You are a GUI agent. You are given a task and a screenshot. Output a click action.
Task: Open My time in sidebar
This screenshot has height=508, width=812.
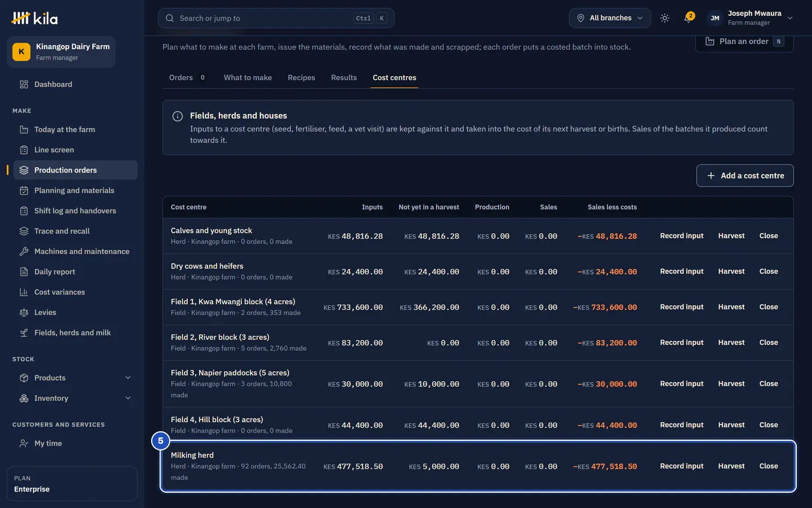pos(72,443)
